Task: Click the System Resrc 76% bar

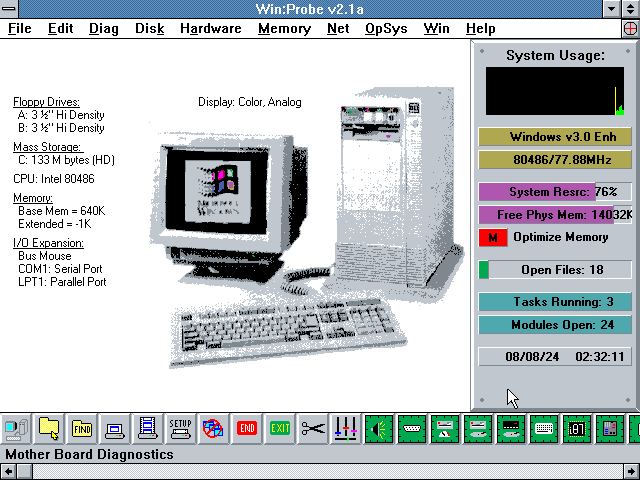Action: click(x=555, y=192)
